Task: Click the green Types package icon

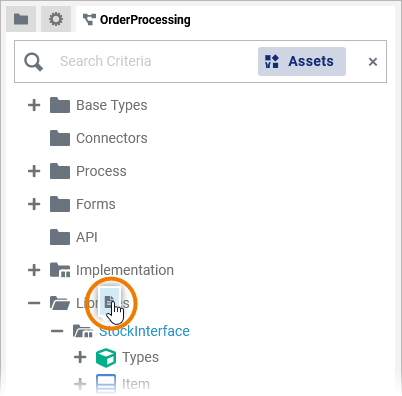Action: pyautogui.click(x=106, y=358)
